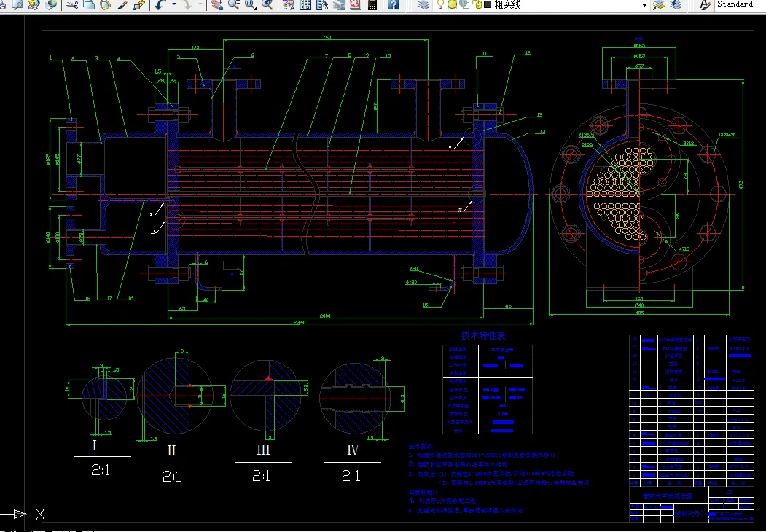The height and width of the screenshot is (532, 766).
Task: Click the Undo arrow
Action: [160, 5]
